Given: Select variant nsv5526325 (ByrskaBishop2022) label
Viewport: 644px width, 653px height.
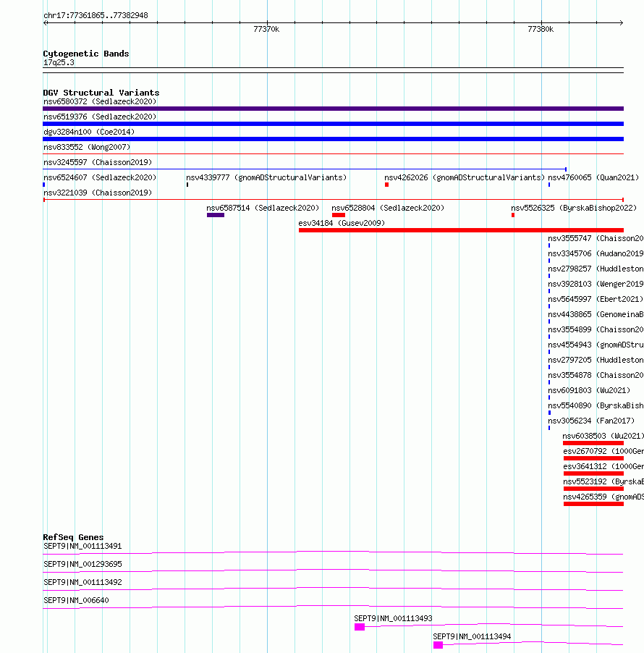Looking at the screenshot, I should [574, 208].
